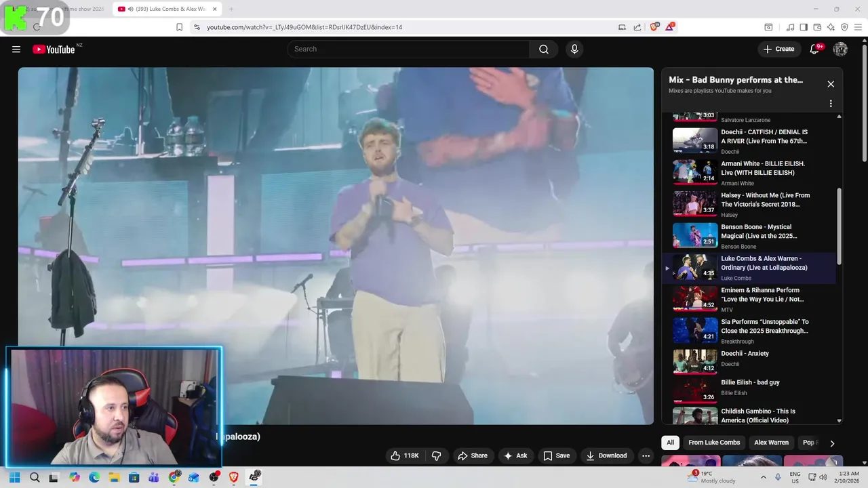Toggle the browser sidebar panel
This screenshot has height=488, width=868.
(x=804, y=27)
